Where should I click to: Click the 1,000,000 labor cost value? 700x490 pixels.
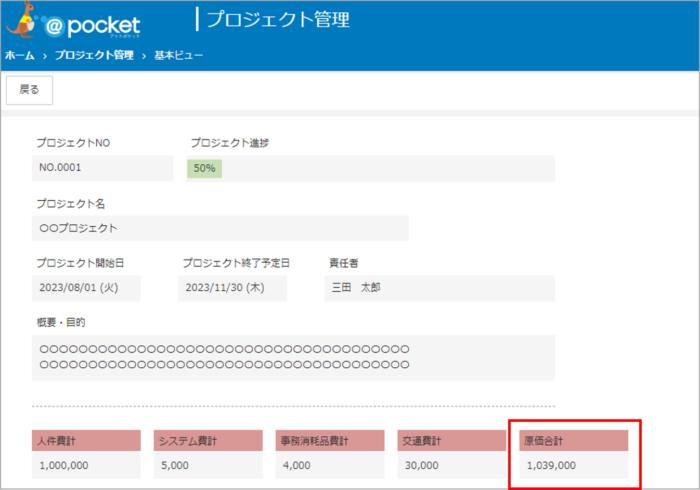pyautogui.click(x=86, y=465)
